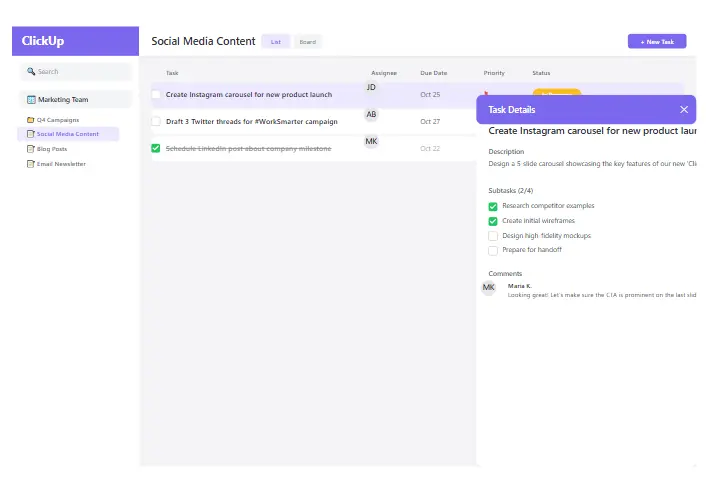Click the orange status badge on Instagram task

click(557, 92)
